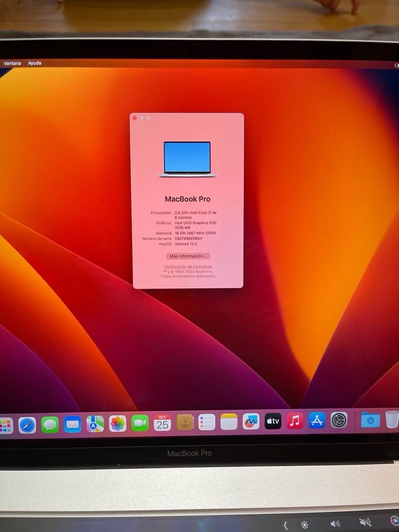Screen dimensions: 399x532
Task: Launch Freeform from the Dock
Action: click(x=251, y=422)
